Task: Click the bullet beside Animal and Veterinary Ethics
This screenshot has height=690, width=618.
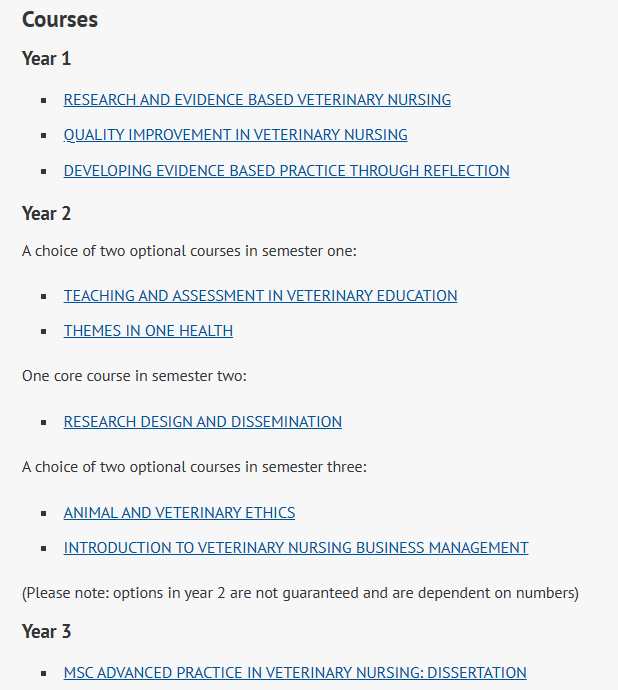Action: [x=44, y=514]
